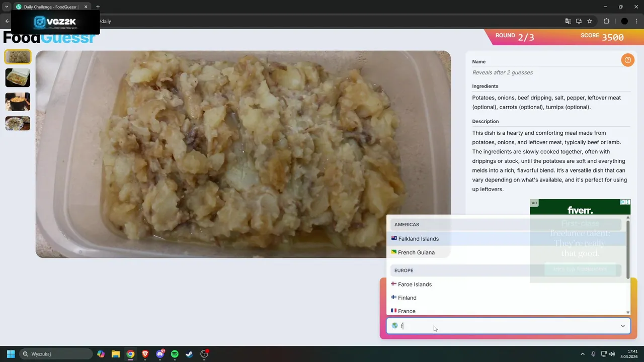Image resolution: width=644 pixels, height=362 pixels.
Task: Click the browser back arrow
Action: (x=7, y=21)
